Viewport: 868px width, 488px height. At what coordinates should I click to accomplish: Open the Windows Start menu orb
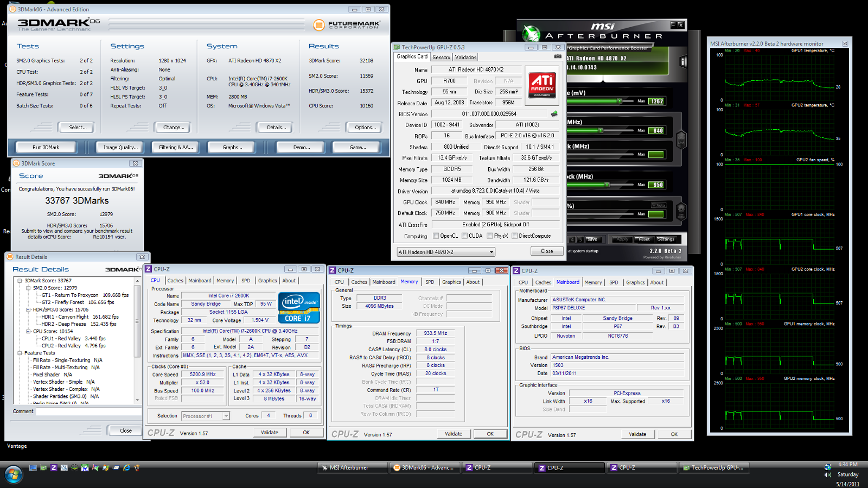tap(14, 474)
